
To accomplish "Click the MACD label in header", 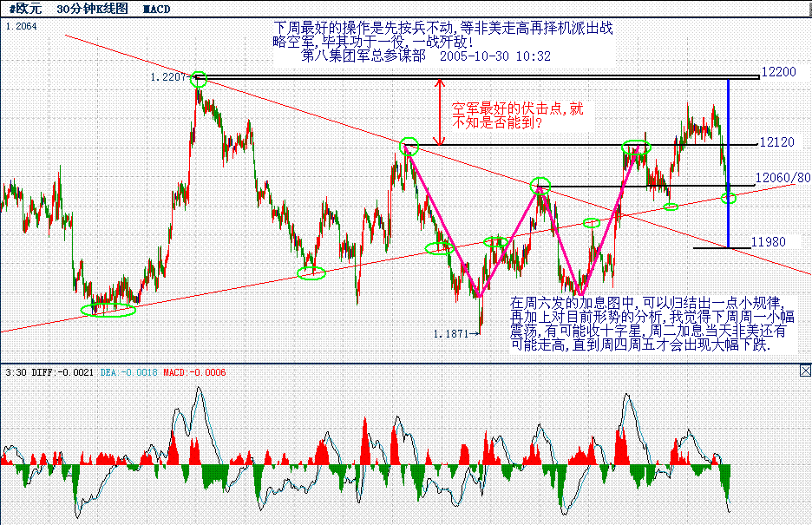I will click(x=156, y=9).
